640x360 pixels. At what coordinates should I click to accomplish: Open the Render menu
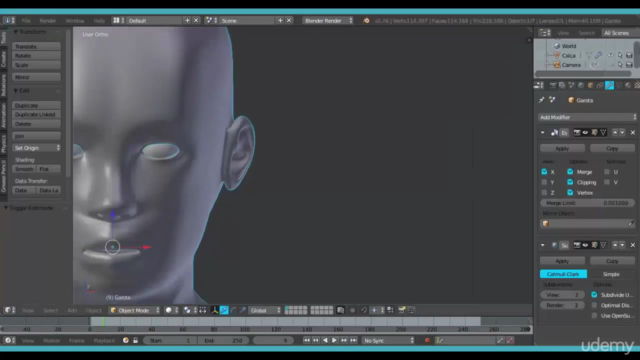coord(48,20)
